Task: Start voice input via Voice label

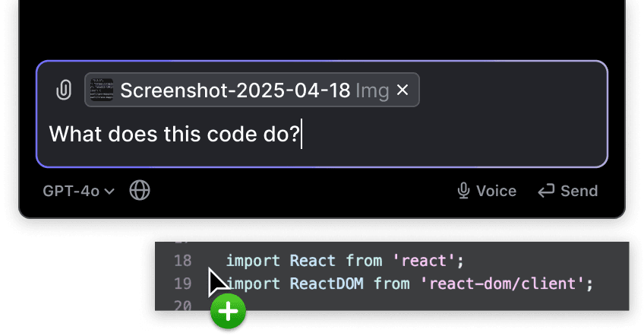Action: tap(496, 192)
